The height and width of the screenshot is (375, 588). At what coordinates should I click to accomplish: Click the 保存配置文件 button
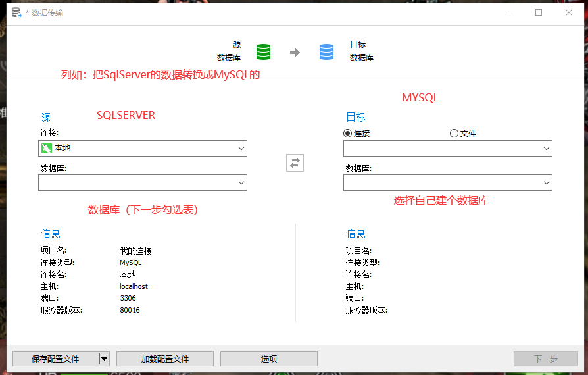(55, 359)
